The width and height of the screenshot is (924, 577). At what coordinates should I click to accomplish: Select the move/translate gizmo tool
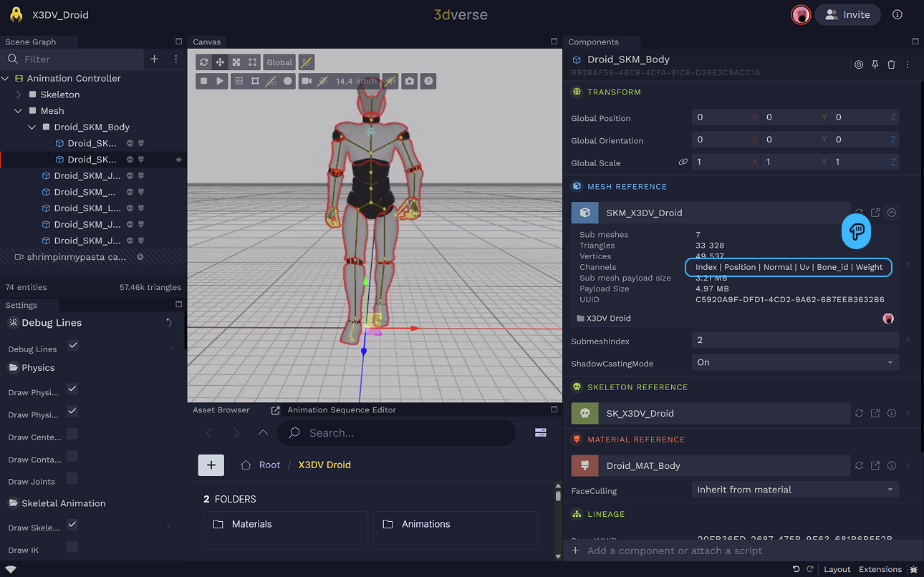(220, 62)
